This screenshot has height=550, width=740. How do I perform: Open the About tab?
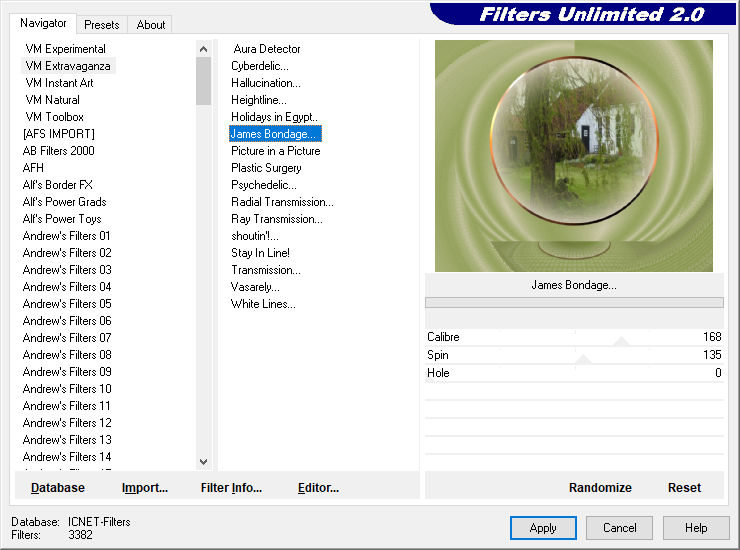coord(151,25)
